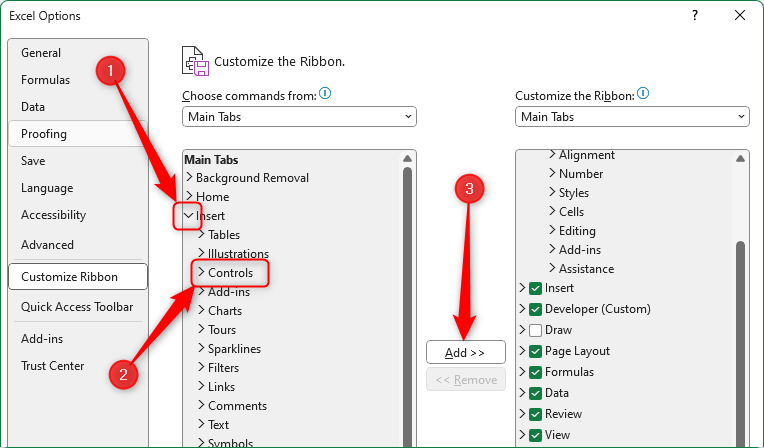Open the Customize the Ribbon dropdown

tap(632, 117)
